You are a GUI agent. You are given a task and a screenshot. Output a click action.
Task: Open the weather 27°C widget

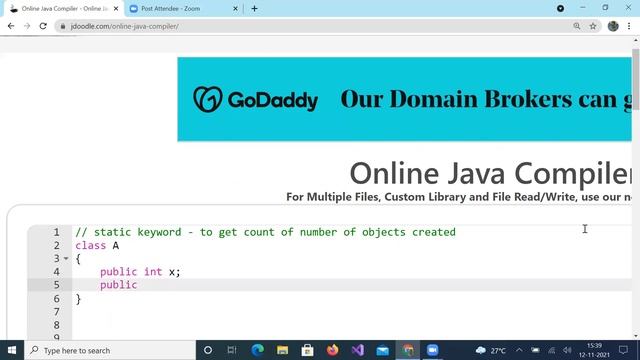pos(491,350)
